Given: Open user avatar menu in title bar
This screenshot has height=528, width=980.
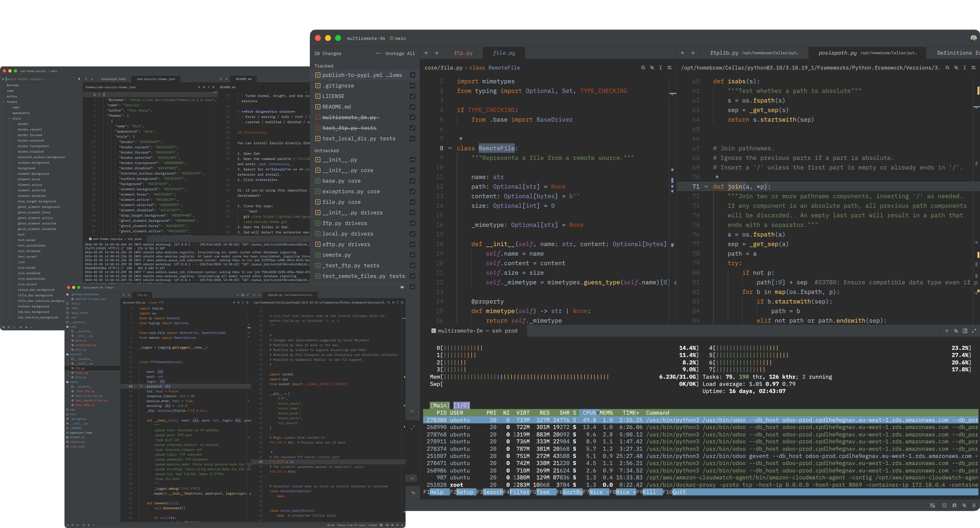Looking at the screenshot, I should pyautogui.click(x=973, y=38).
